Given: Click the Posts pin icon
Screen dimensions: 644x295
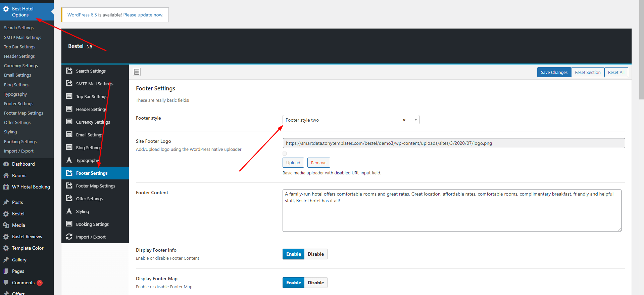Looking at the screenshot, I should (6, 202).
